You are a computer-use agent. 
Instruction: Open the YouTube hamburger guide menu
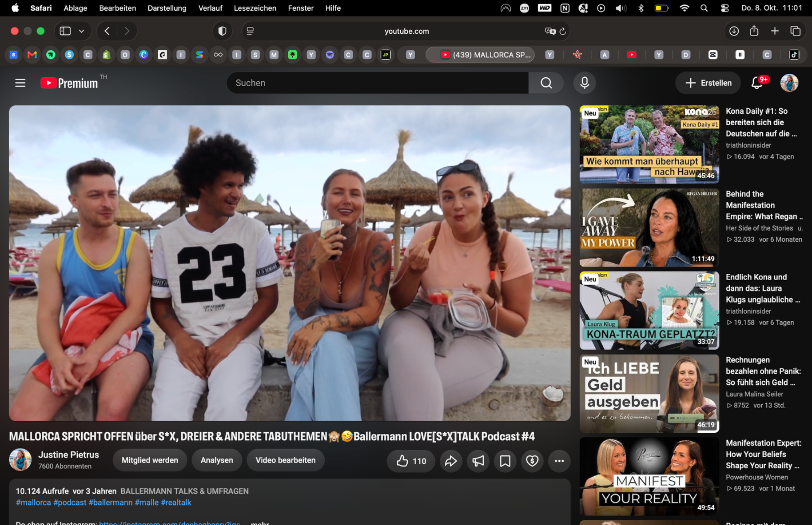pyautogui.click(x=20, y=83)
